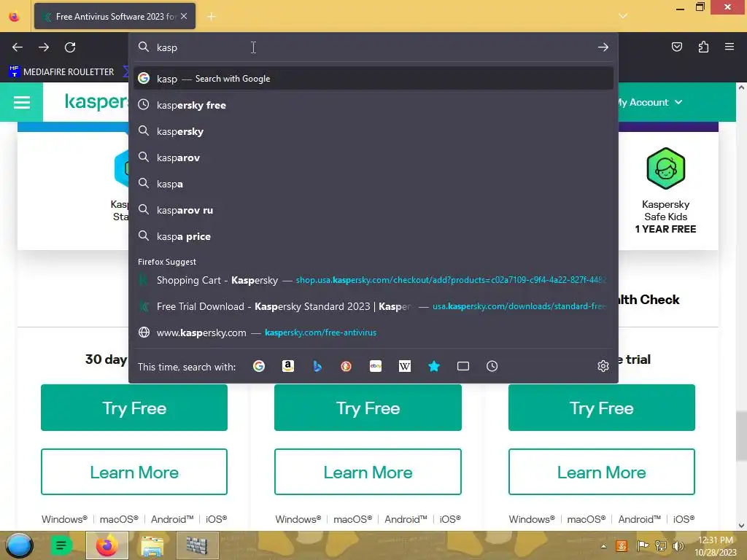Image resolution: width=747 pixels, height=560 pixels.
Task: Search history using the clock icon
Action: pos(492,366)
